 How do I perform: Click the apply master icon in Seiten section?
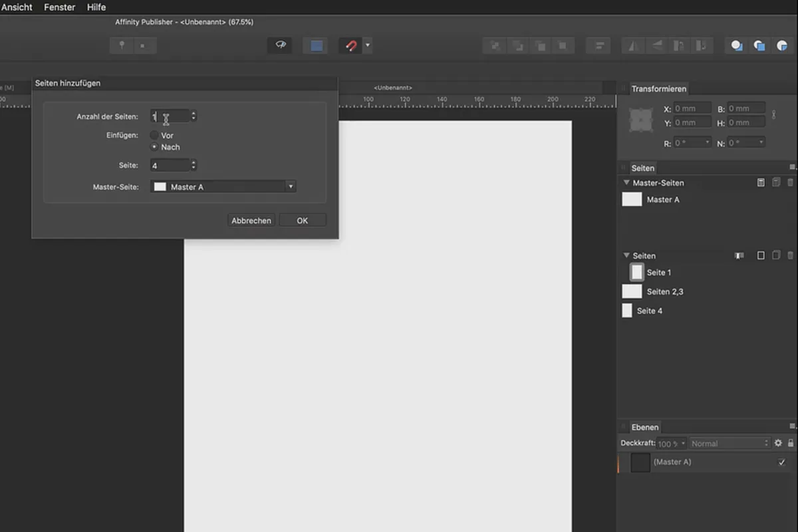(x=739, y=255)
